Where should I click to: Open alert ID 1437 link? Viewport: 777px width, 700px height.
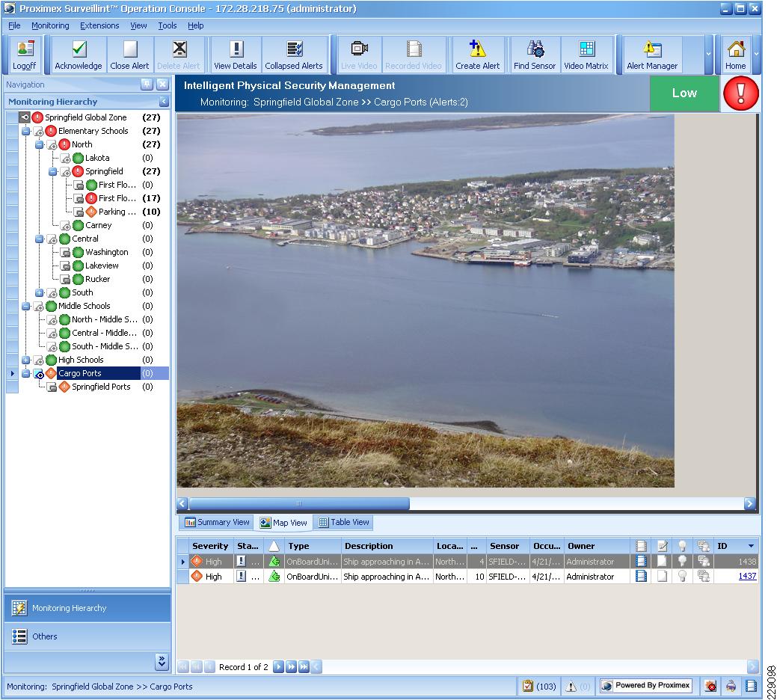click(x=747, y=576)
